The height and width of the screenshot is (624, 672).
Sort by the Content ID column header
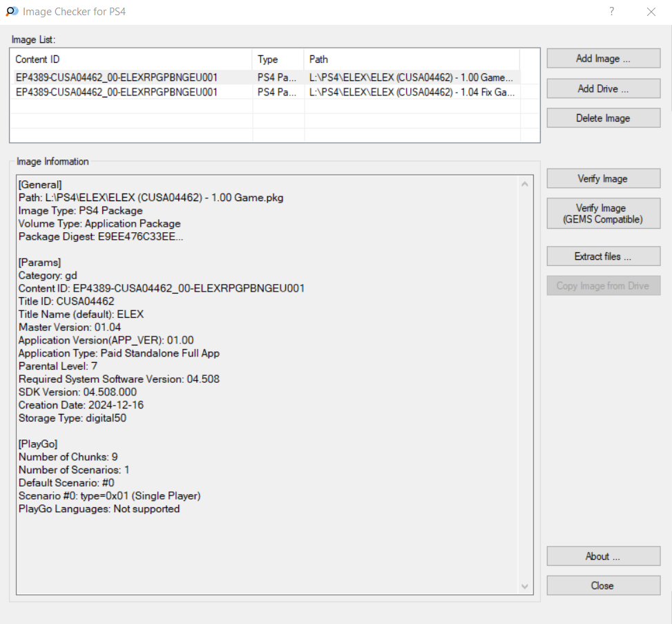(132, 59)
